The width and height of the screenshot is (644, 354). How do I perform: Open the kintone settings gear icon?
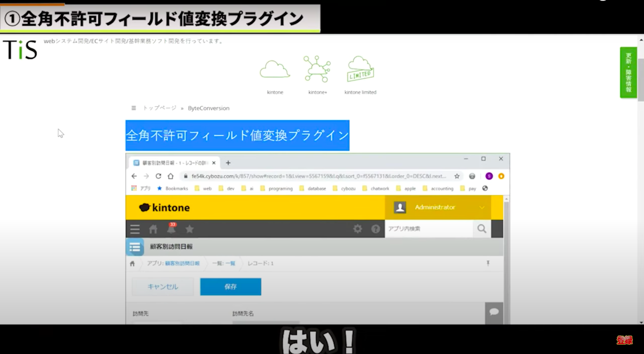point(357,229)
